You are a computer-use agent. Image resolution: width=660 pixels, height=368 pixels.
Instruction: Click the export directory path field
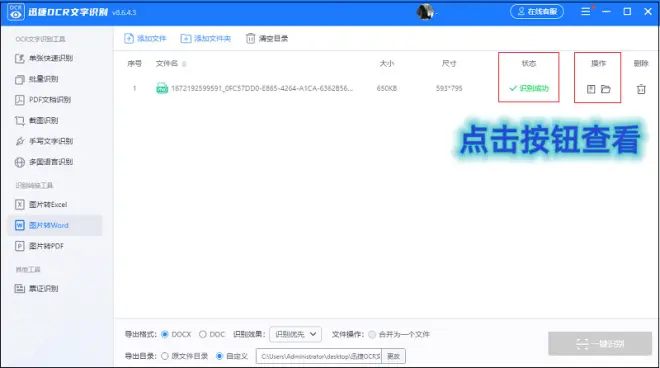point(319,356)
